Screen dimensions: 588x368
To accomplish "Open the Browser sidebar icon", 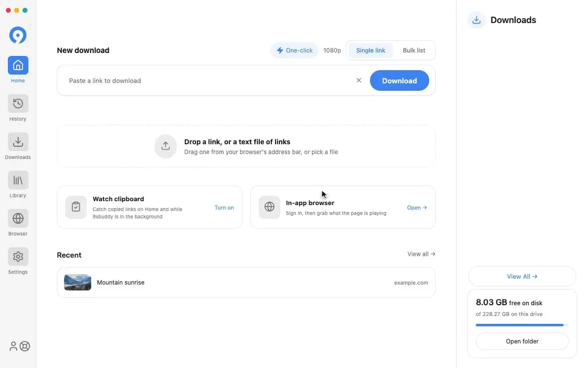I will [x=18, y=218].
